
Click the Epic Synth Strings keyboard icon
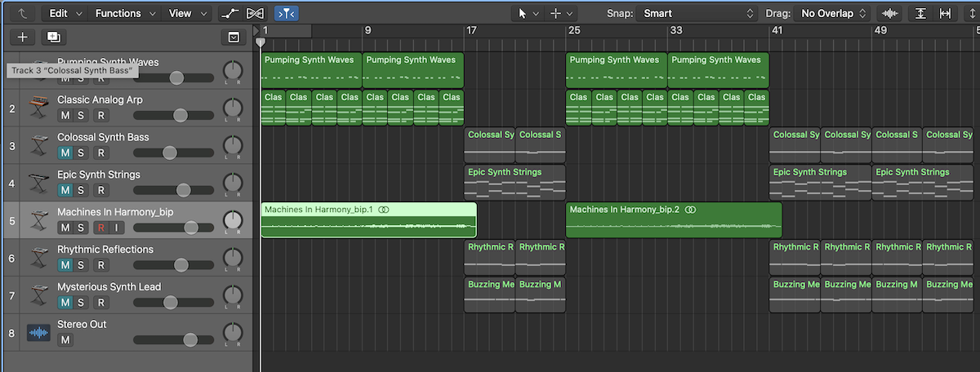coord(38,182)
